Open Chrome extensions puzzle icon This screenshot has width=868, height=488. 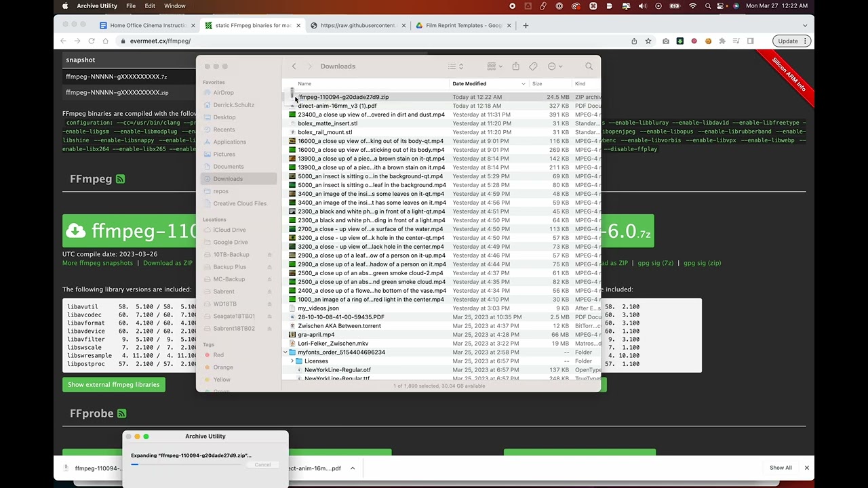[722, 41]
